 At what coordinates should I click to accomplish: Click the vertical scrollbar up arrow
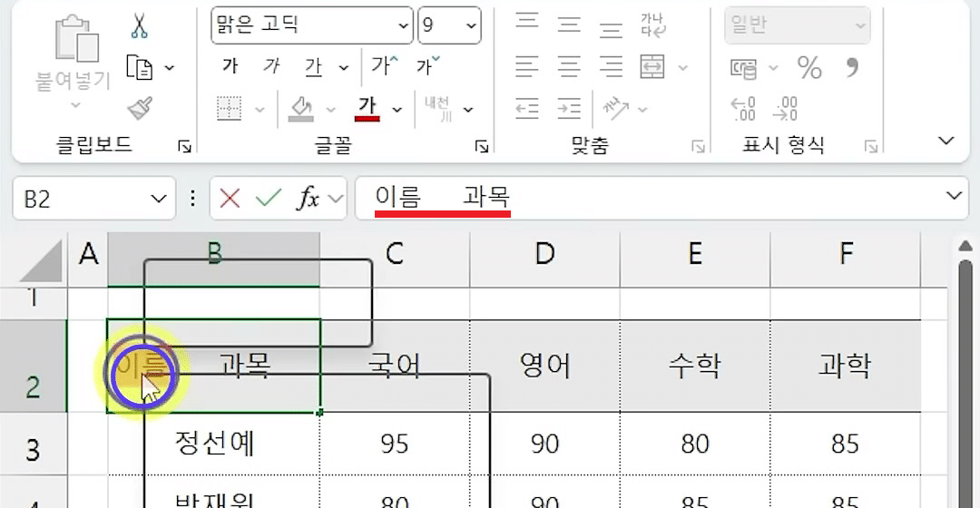click(x=965, y=246)
